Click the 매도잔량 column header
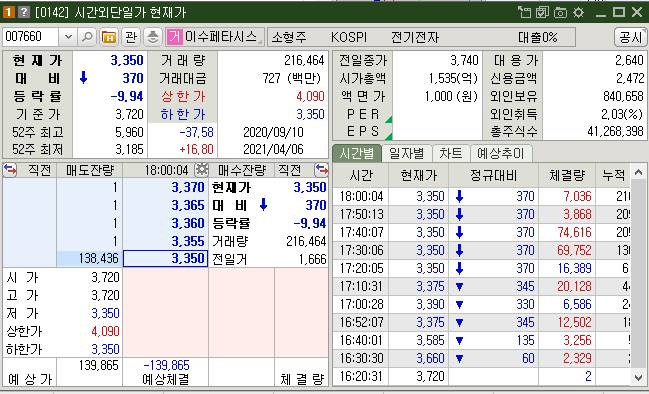649x394 pixels. pyautogui.click(x=89, y=170)
